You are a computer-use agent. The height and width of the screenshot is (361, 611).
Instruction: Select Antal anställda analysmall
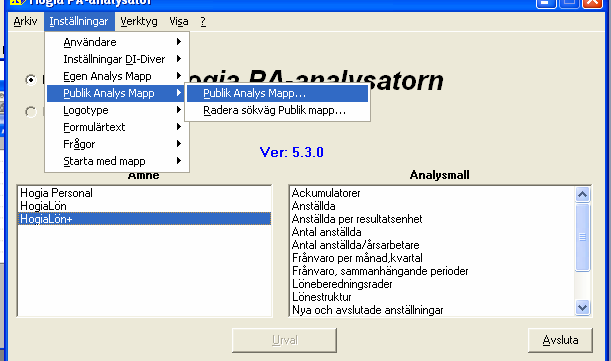[432, 232]
